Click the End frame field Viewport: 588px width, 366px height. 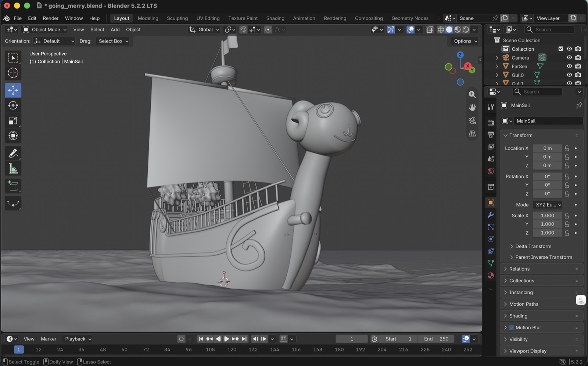click(436, 339)
